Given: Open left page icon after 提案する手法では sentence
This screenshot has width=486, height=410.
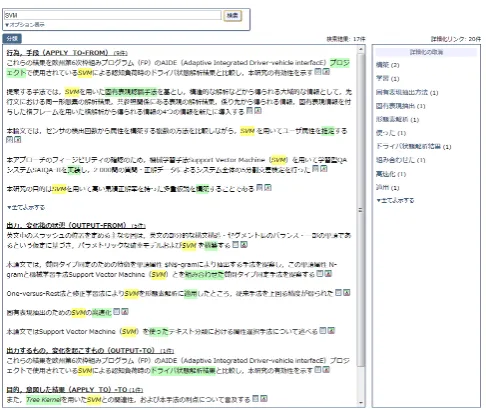Looking at the screenshot, I should [x=250, y=111].
